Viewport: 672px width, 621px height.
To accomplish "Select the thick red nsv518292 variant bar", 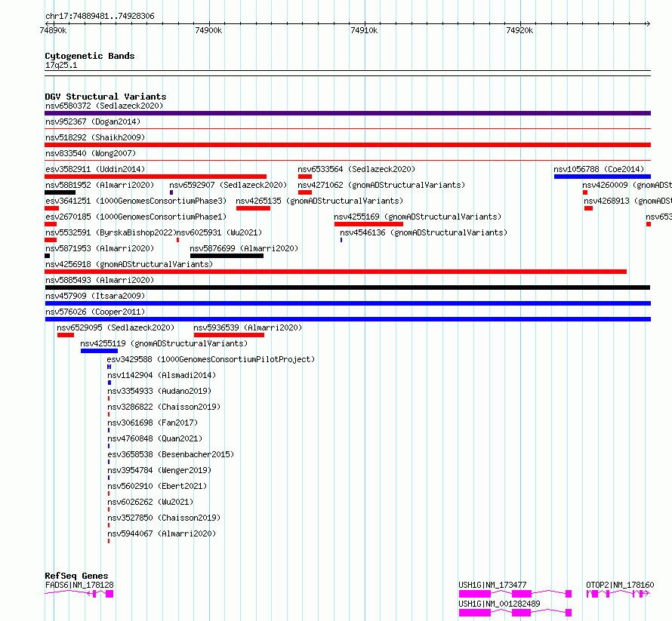I will (x=347, y=145).
